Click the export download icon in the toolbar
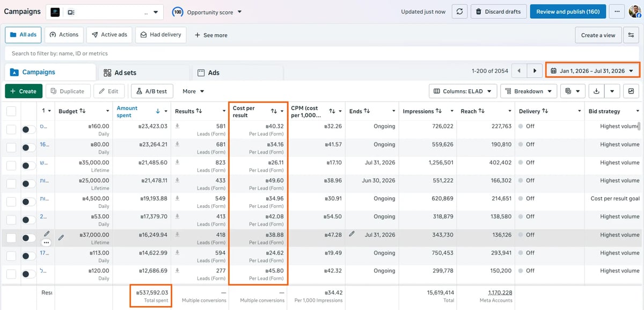644x310 pixels. click(596, 91)
